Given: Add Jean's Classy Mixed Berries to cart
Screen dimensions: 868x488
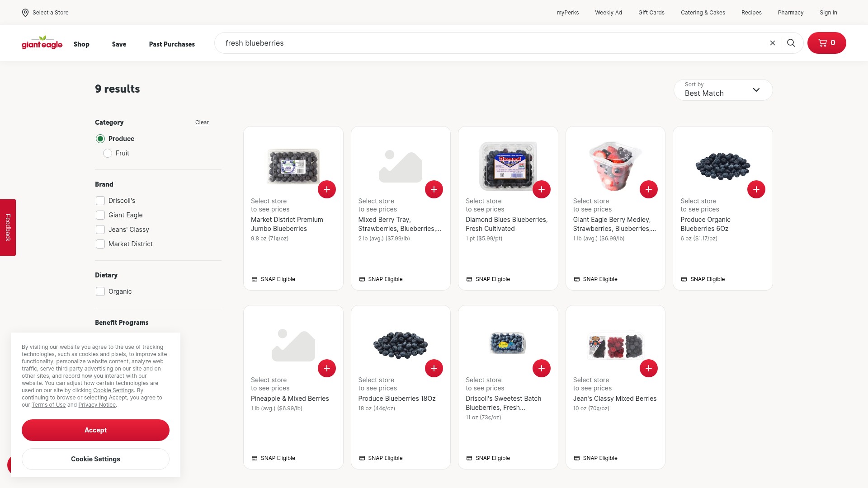Looking at the screenshot, I should pyautogui.click(x=649, y=368).
